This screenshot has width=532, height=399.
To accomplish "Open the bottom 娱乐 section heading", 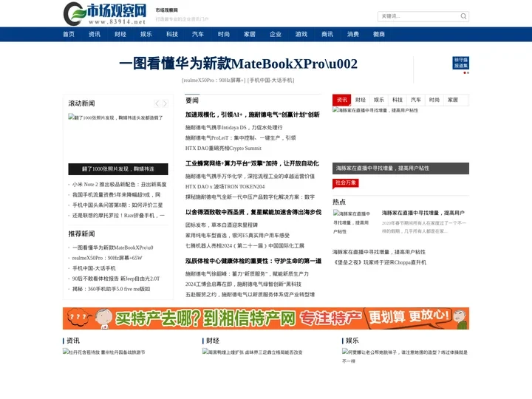I will pyautogui.click(x=352, y=341).
